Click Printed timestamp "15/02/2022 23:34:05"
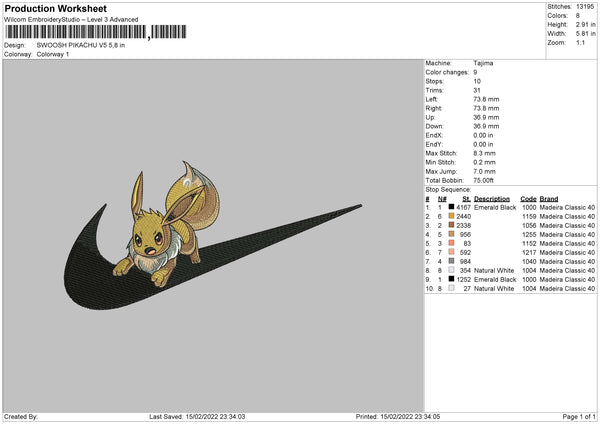 point(410,416)
